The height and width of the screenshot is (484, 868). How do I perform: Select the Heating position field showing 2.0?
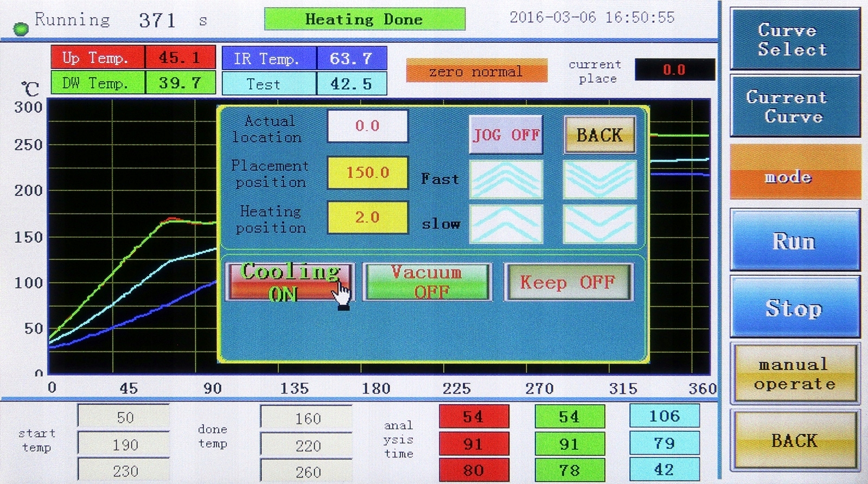click(367, 218)
